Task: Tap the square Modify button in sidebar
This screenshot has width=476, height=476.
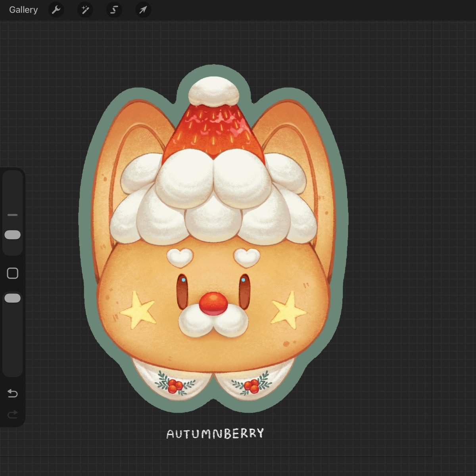Action: 13,273
